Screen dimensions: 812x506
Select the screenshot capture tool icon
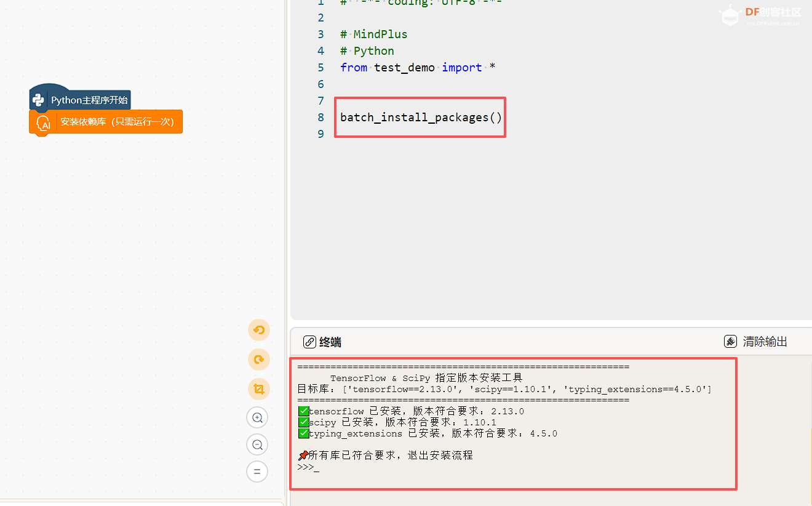[x=258, y=389]
